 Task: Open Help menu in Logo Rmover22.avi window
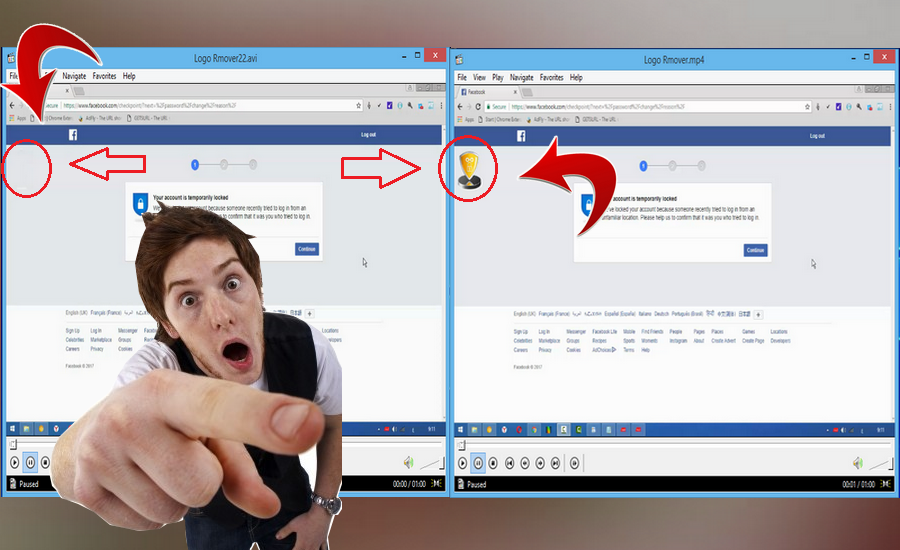point(129,76)
